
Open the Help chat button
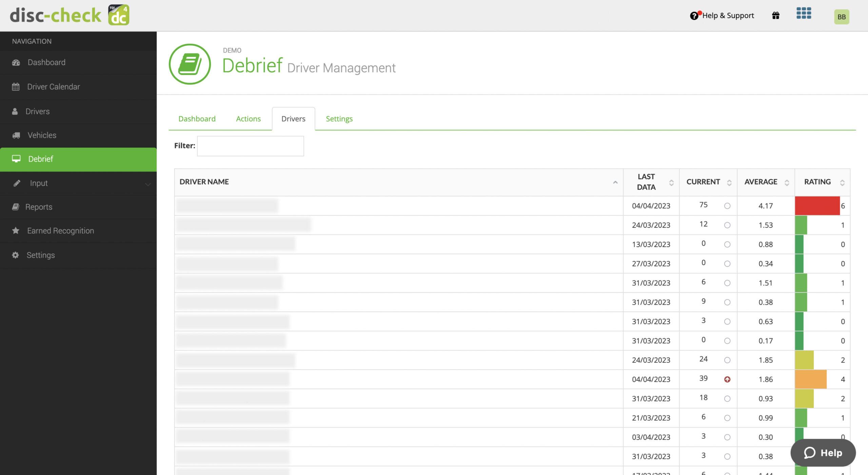[823, 453]
